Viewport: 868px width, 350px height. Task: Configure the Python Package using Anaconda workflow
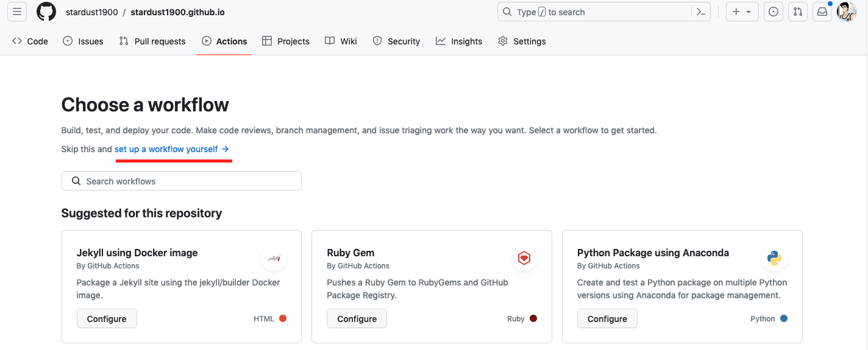[607, 319]
